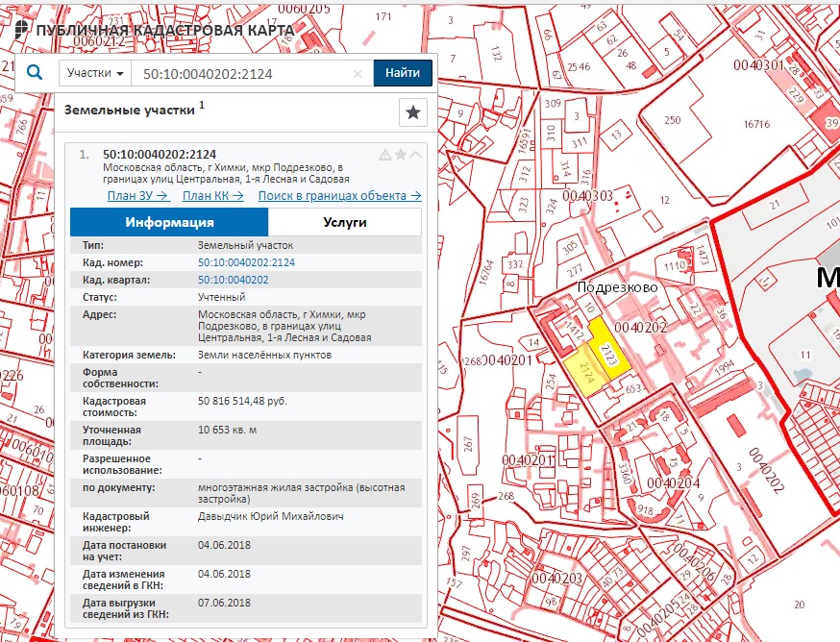Clear the search field with the X
The height and width of the screenshot is (642, 840).
point(358,74)
